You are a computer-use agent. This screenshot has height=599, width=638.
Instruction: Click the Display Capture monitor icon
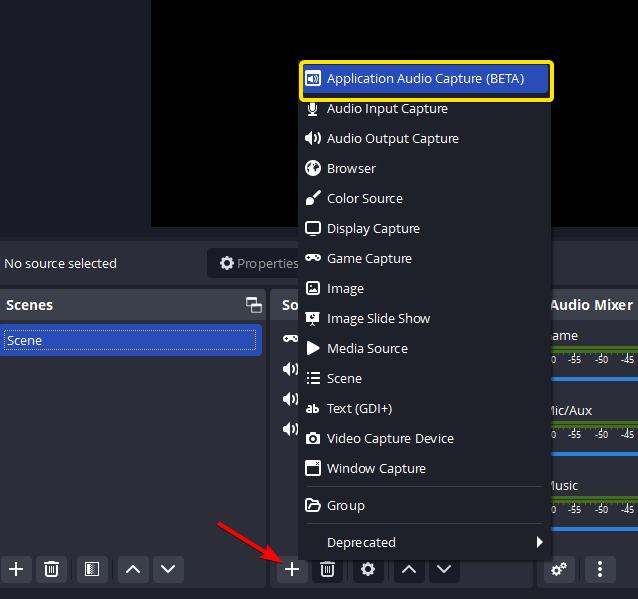tap(313, 229)
